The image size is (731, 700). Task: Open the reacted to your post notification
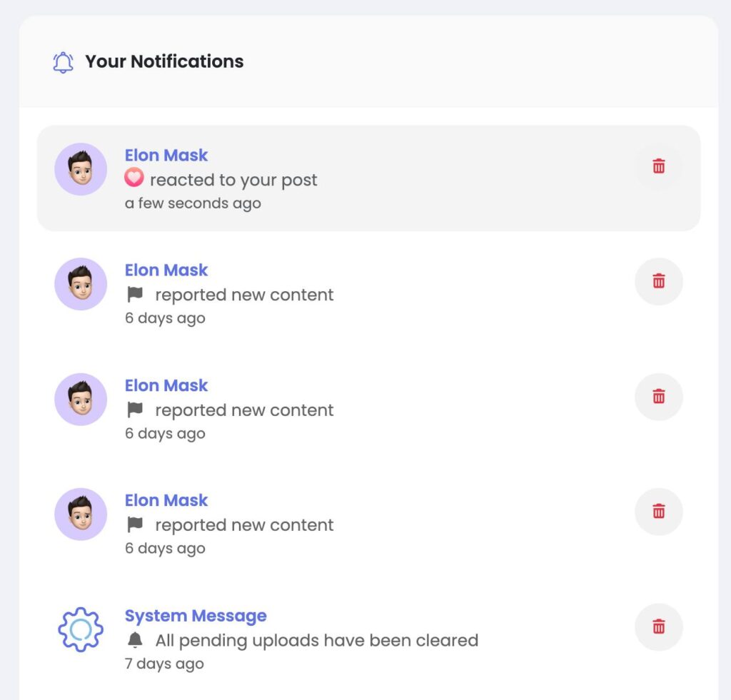[233, 180]
